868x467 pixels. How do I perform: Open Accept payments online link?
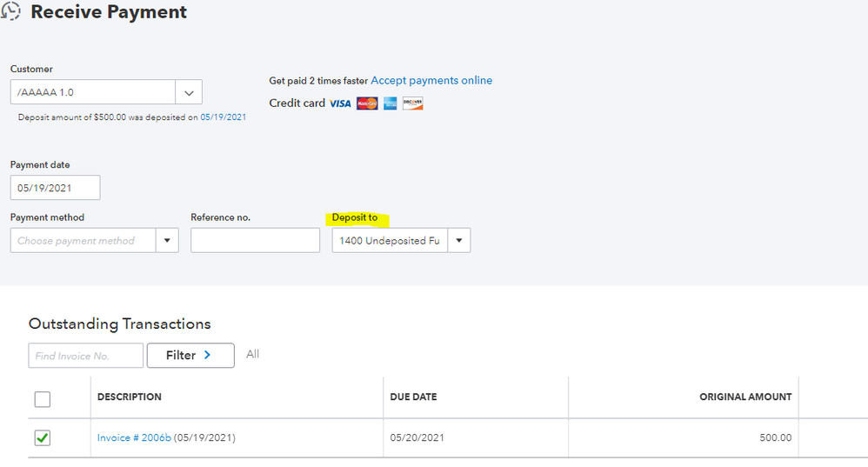[431, 80]
